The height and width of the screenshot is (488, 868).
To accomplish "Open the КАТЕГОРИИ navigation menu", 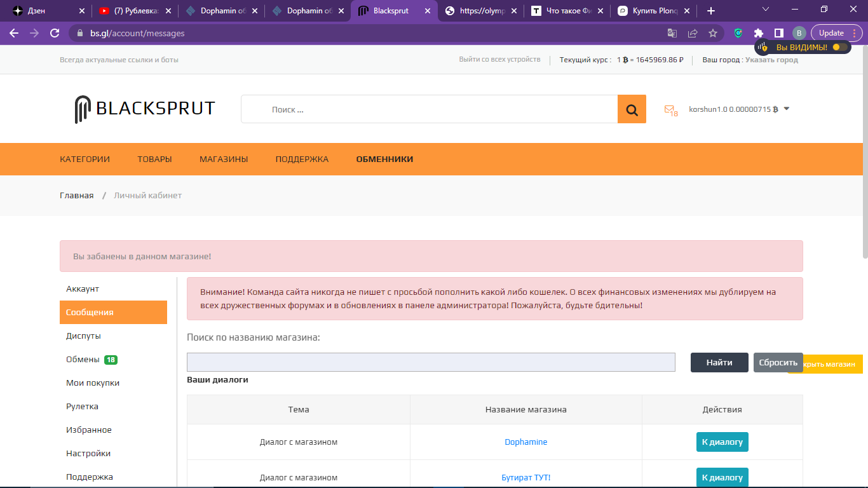I will [x=85, y=159].
